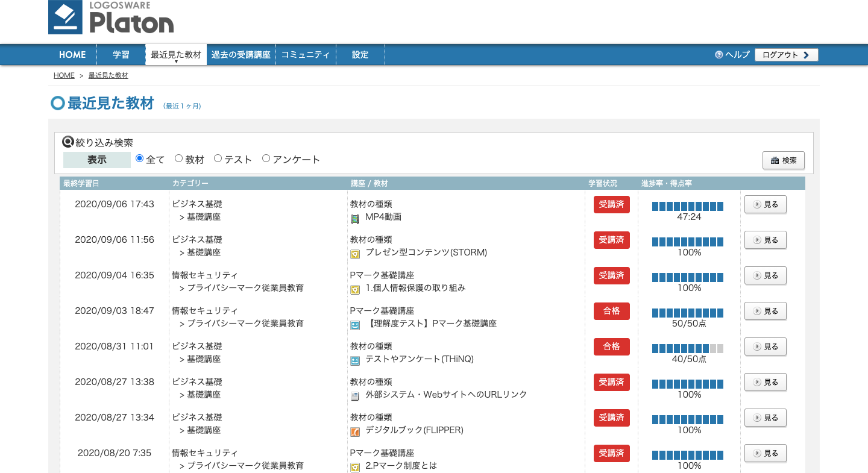This screenshot has height=473, width=868.
Task: Select the テスト radio button filter
Action: click(x=218, y=158)
